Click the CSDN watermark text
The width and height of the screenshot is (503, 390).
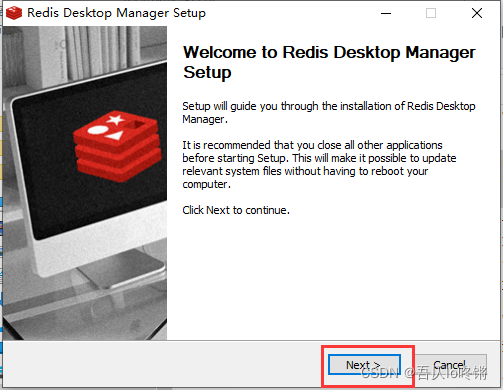coord(424,373)
